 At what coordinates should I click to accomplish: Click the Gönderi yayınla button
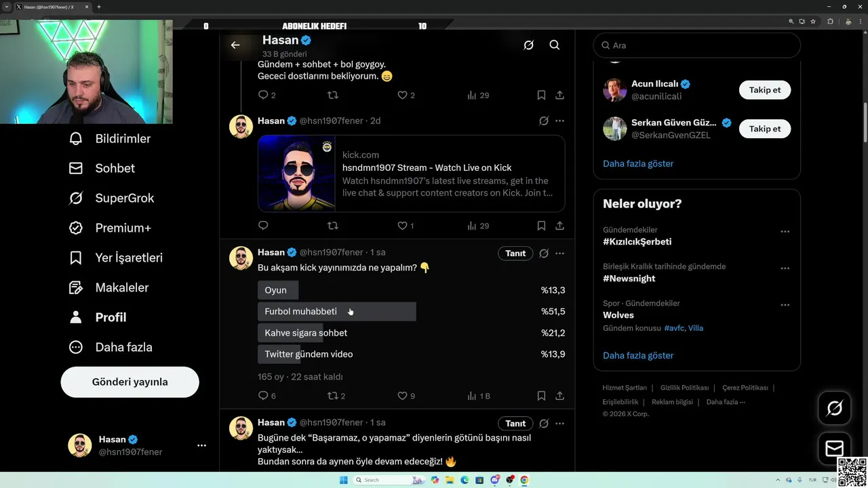130,382
